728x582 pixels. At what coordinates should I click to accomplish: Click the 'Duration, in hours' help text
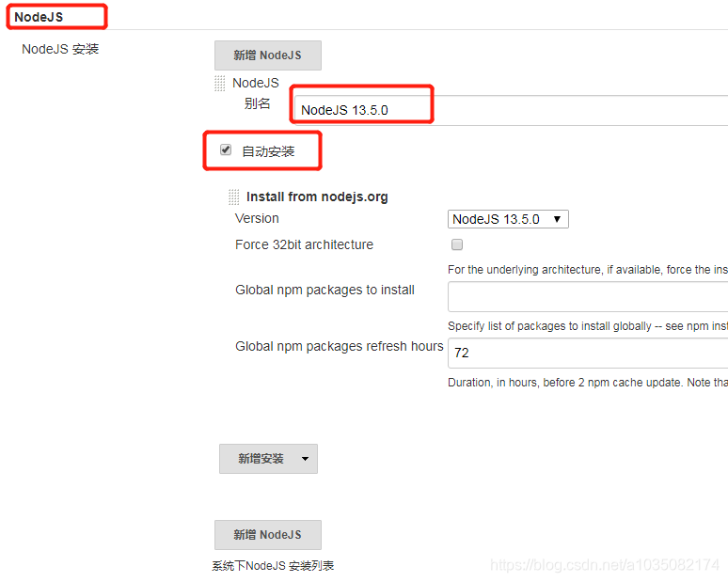[x=588, y=383]
